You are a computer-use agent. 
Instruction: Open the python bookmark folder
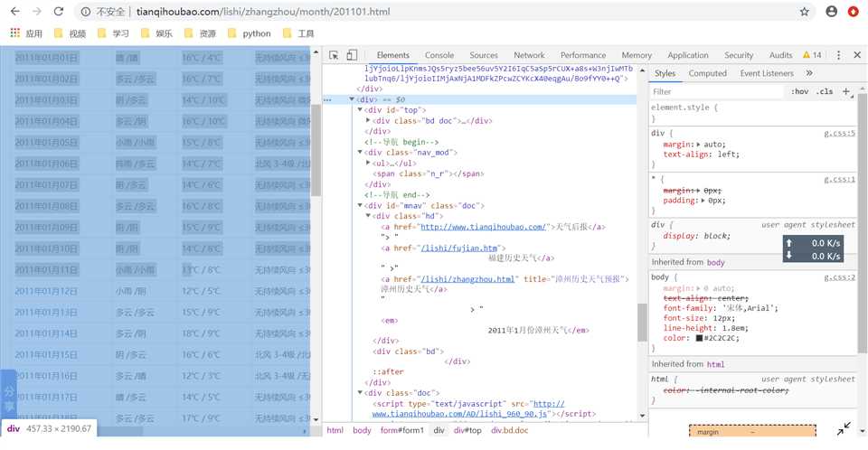click(250, 33)
